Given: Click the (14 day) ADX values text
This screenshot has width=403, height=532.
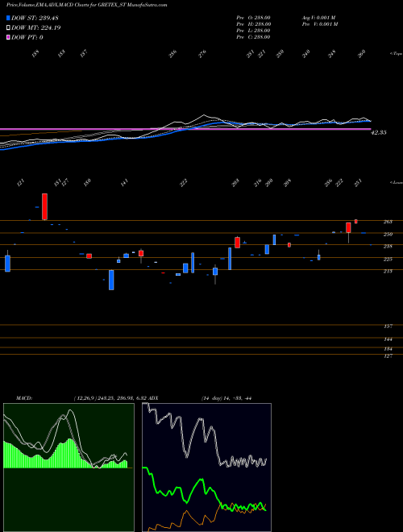Looking at the screenshot, I should pos(226,398).
